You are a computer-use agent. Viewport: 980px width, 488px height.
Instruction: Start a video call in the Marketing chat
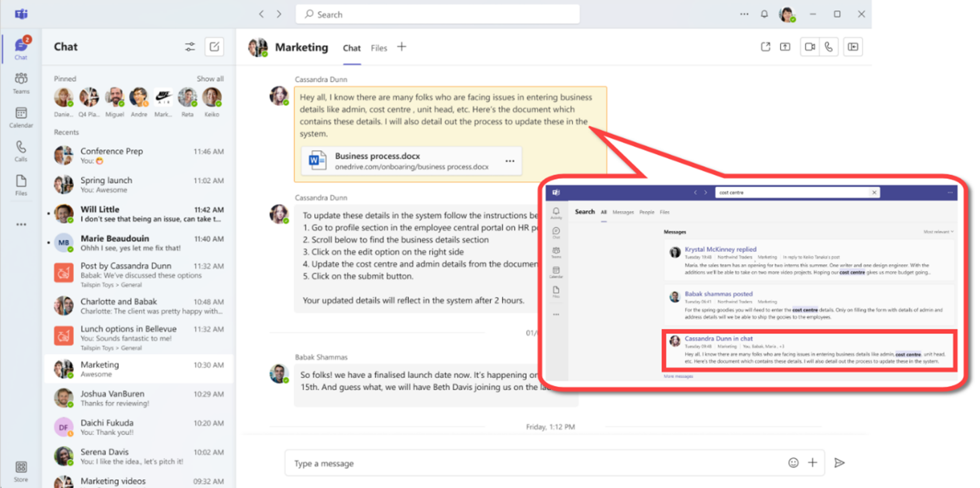(810, 46)
